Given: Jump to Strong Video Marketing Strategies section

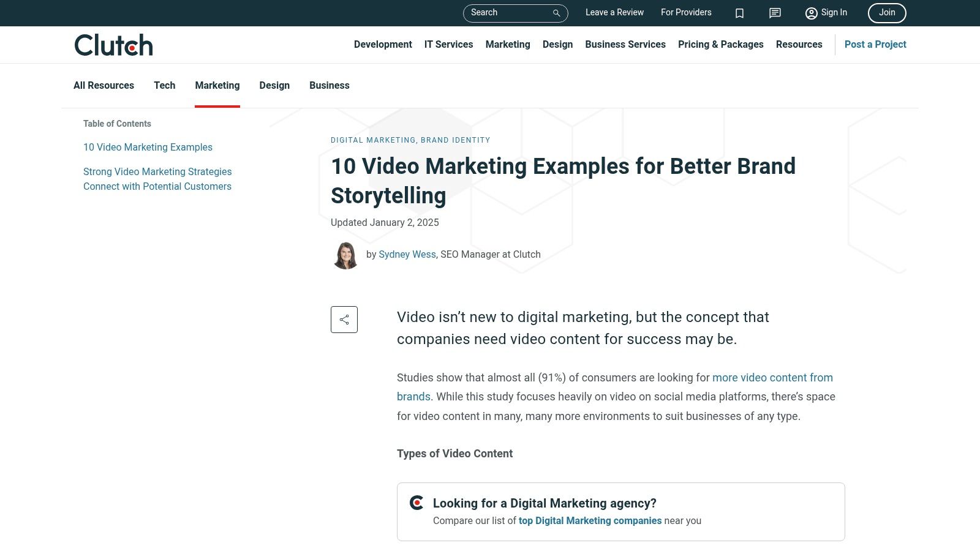Looking at the screenshot, I should pyautogui.click(x=157, y=179).
